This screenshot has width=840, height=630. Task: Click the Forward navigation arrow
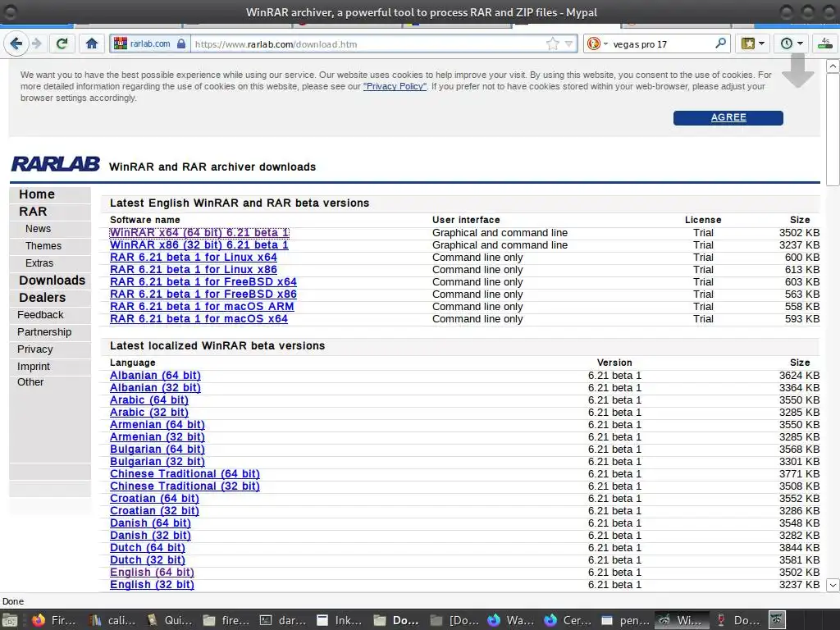point(36,43)
